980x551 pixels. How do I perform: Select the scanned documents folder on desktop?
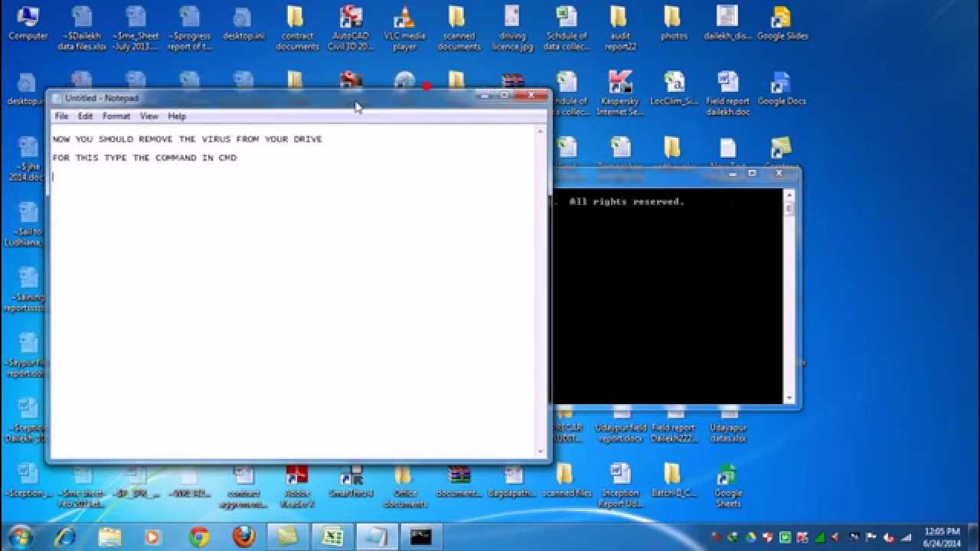(459, 28)
